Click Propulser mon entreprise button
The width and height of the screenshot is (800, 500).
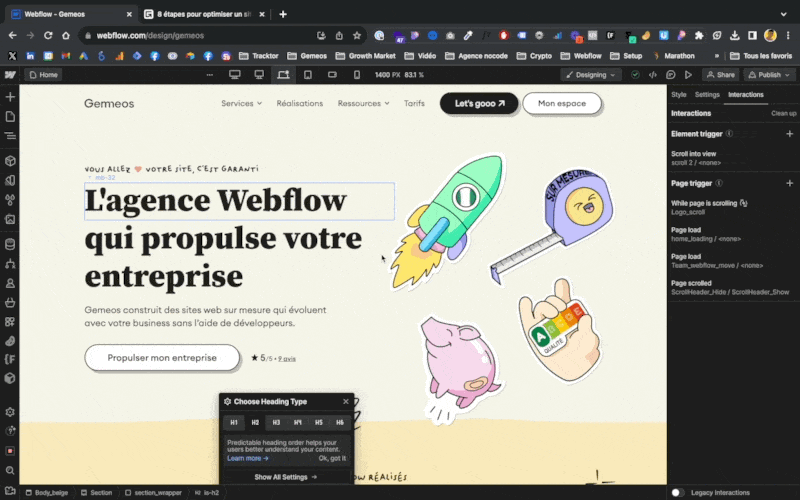pyautogui.click(x=162, y=358)
